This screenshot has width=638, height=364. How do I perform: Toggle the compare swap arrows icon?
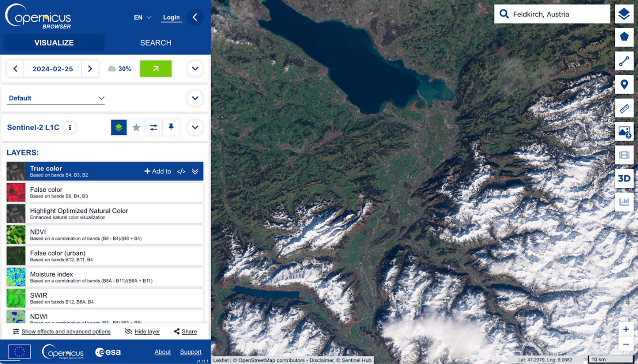coord(153,128)
